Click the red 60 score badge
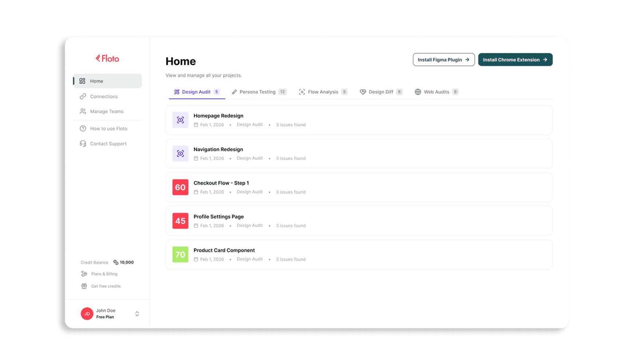The image size is (619, 364). click(180, 187)
